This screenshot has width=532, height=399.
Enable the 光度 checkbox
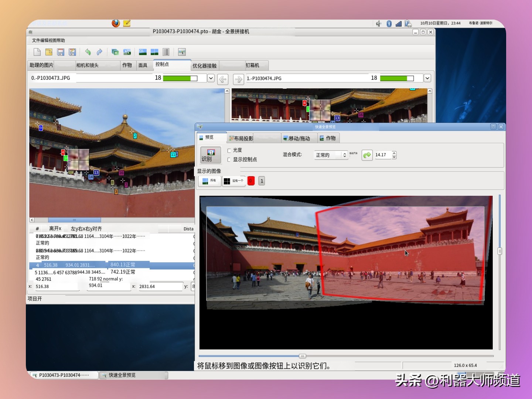(x=229, y=150)
